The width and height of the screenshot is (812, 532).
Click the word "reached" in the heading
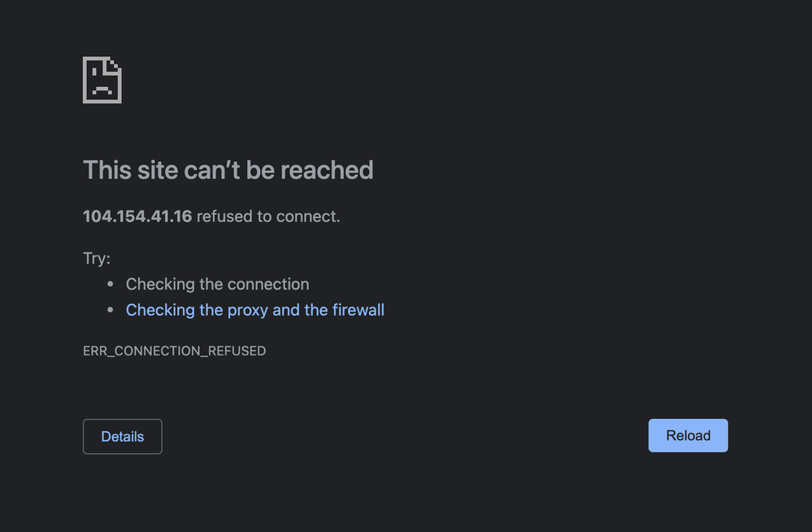tap(327, 170)
